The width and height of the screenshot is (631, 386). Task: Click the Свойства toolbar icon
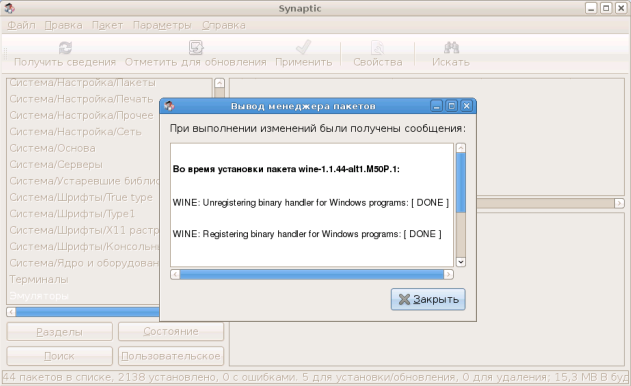[x=377, y=47]
